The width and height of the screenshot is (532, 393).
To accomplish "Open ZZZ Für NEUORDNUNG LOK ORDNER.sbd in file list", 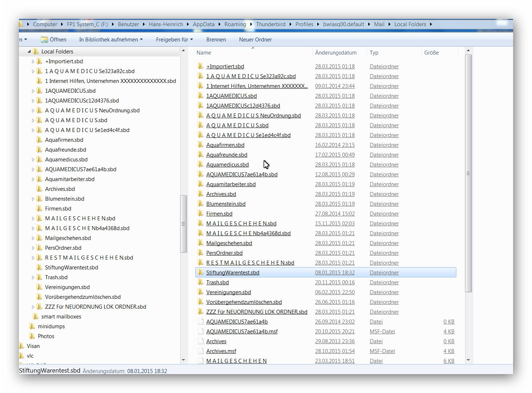I will [257, 312].
